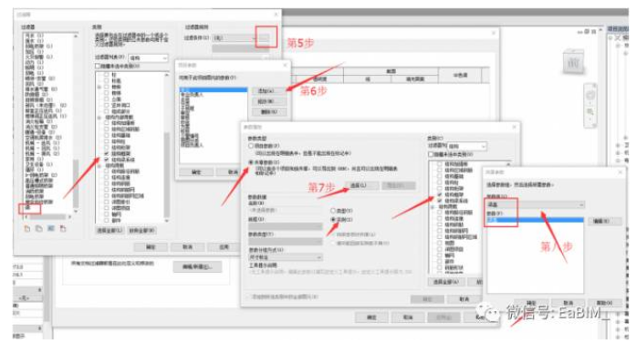Click the zoom tool on the navigation bar
636x364 pixels.
coord(590,112)
